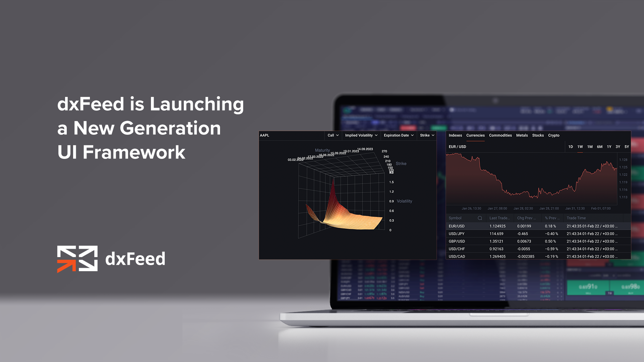
Task: Switch to the Currencies tab
Action: [475, 135]
